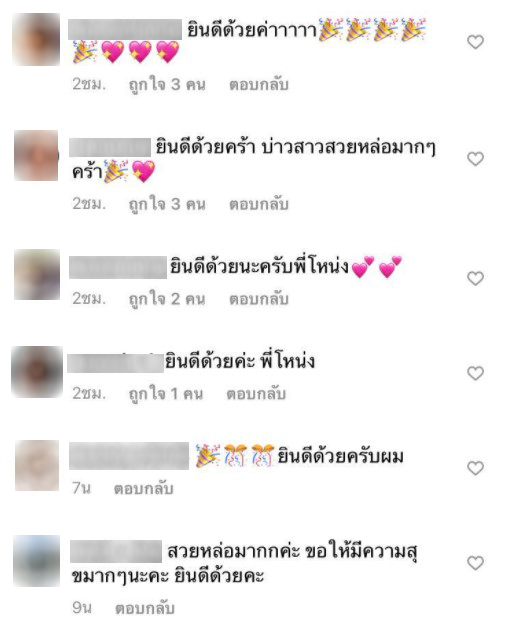The height and width of the screenshot is (635, 512).
Task: Open 'ถูกใจ 1 คน' likes list
Action: click(x=166, y=394)
